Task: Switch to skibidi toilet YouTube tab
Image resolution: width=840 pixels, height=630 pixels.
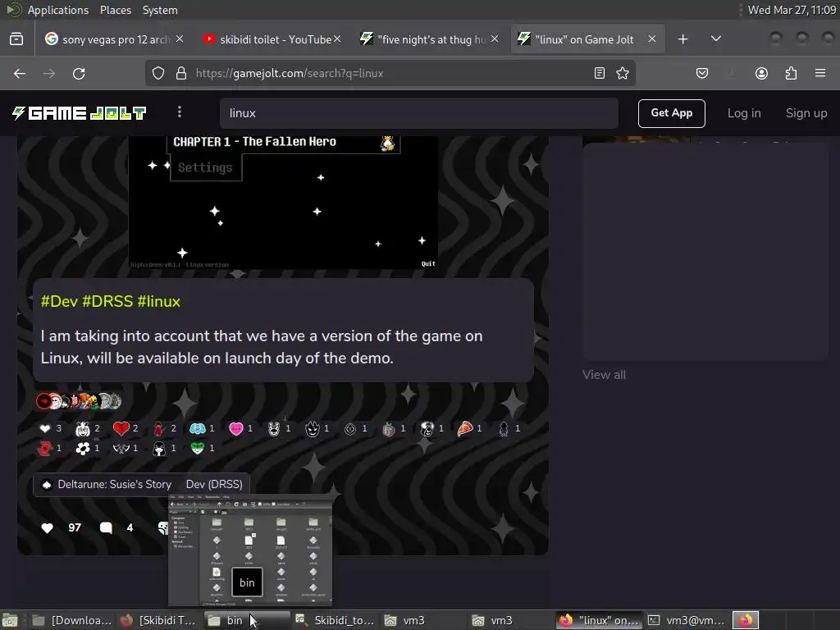Action: pyautogui.click(x=272, y=39)
